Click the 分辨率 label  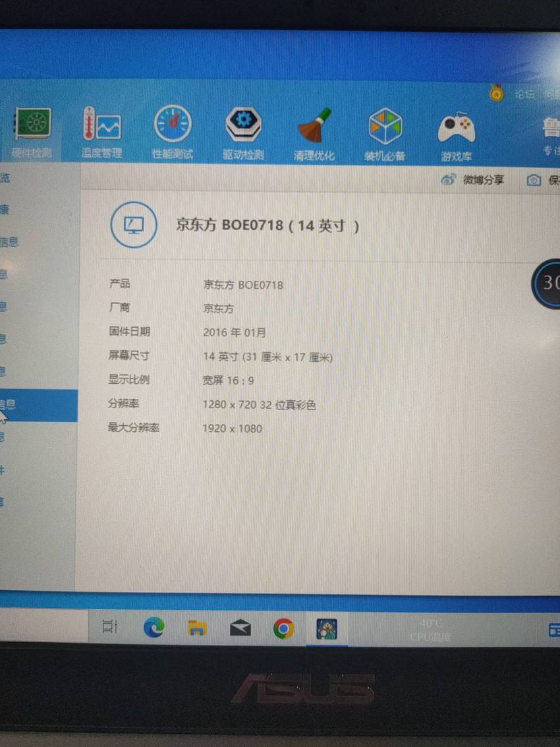pyautogui.click(x=123, y=403)
